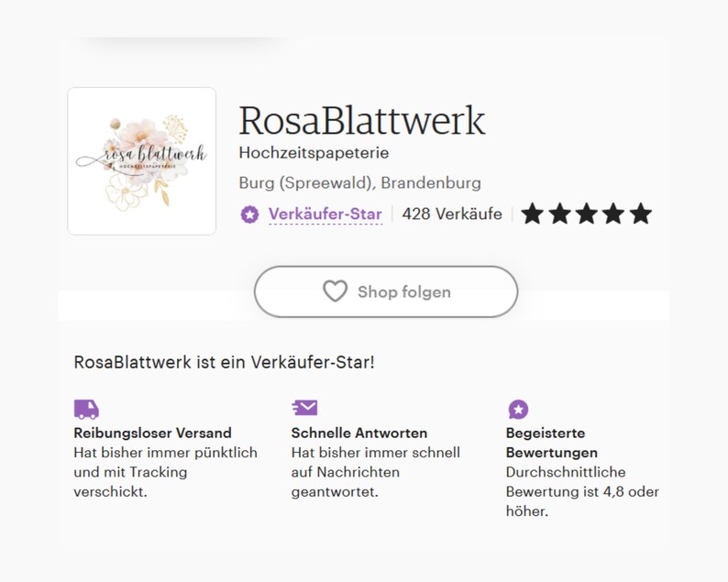The height and width of the screenshot is (582, 728).
Task: Click the Verkäufer-Star link
Action: (325, 214)
